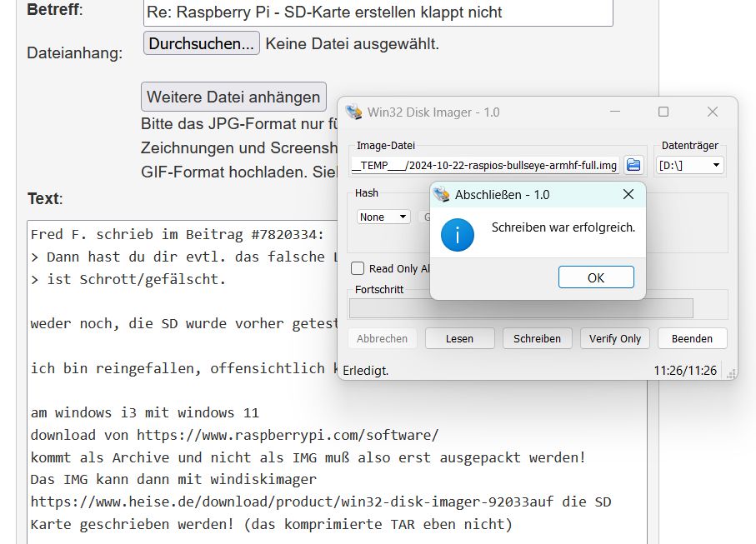Open the Datenträger [D:\] dropdown
The image size is (756, 544).
[689, 165]
